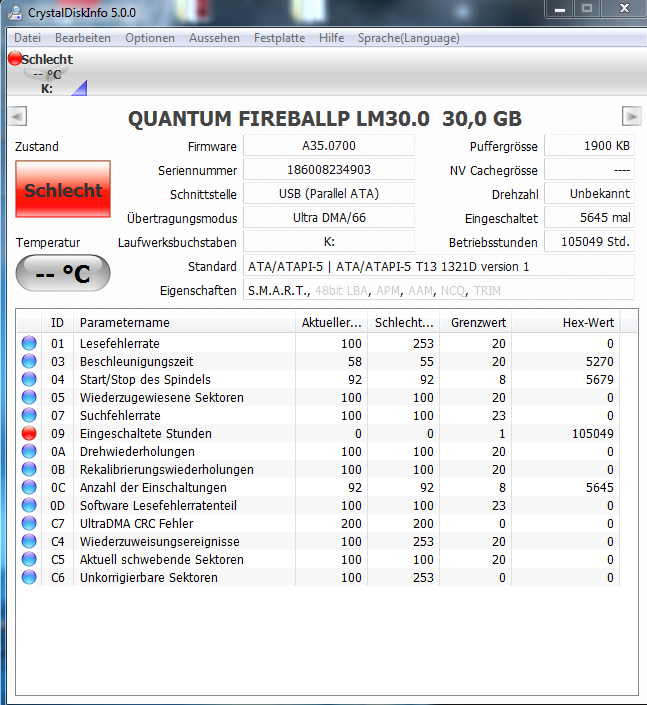
Task: Click status orb of Beschleunigungszeit row
Action: tap(29, 361)
